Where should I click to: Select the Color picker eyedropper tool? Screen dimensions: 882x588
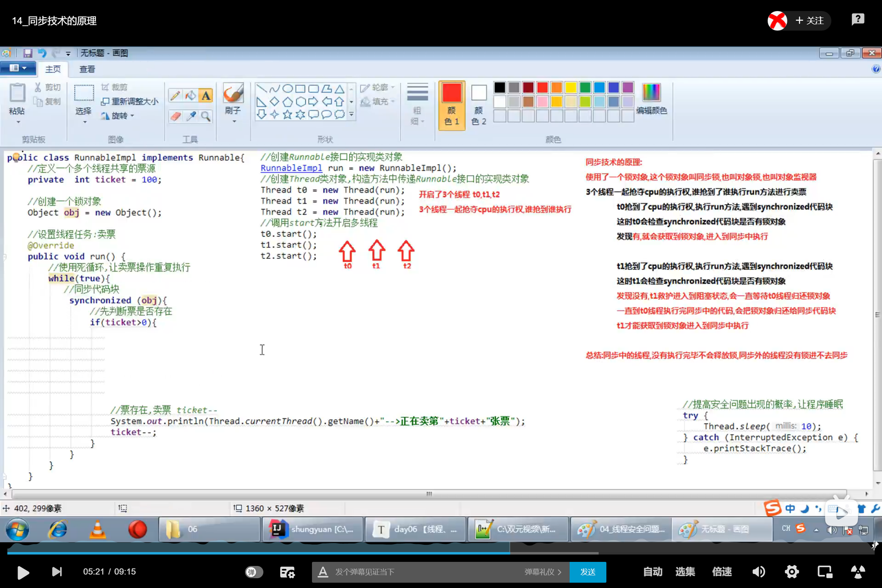[x=190, y=116]
